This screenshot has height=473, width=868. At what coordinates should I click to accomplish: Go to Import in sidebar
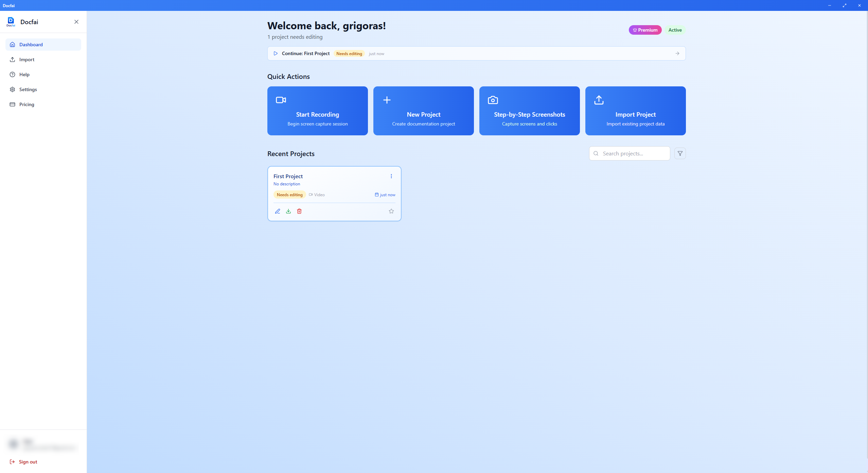[43, 60]
